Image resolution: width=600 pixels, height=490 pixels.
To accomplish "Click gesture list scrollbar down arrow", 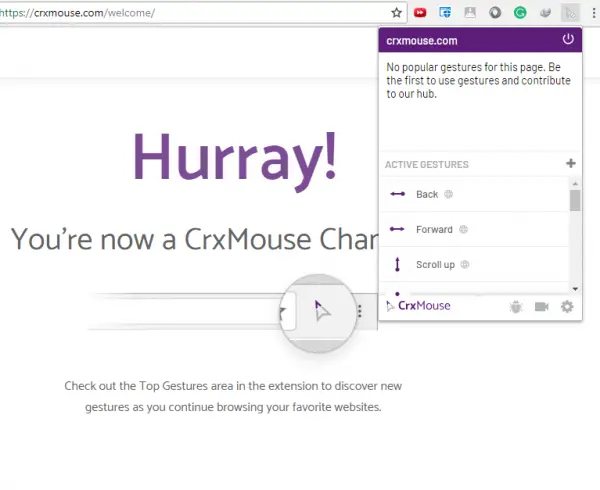I will click(x=575, y=289).
